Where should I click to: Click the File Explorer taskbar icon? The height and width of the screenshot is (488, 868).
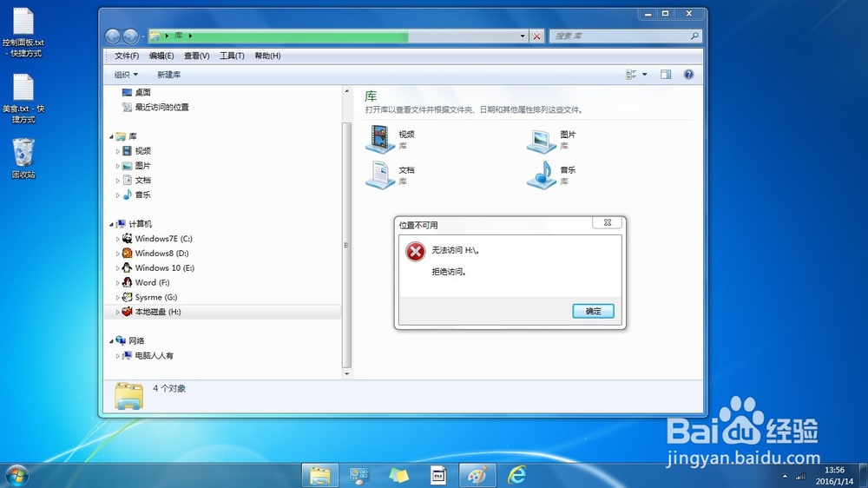tap(320, 475)
